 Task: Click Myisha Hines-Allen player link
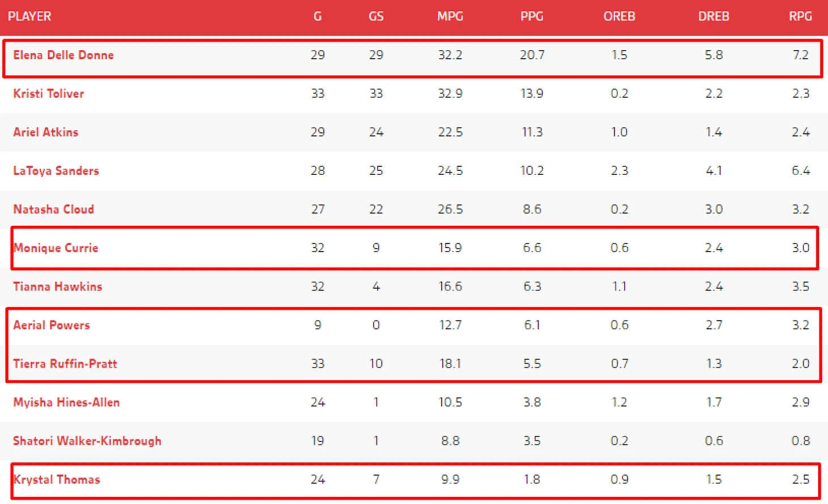66,402
